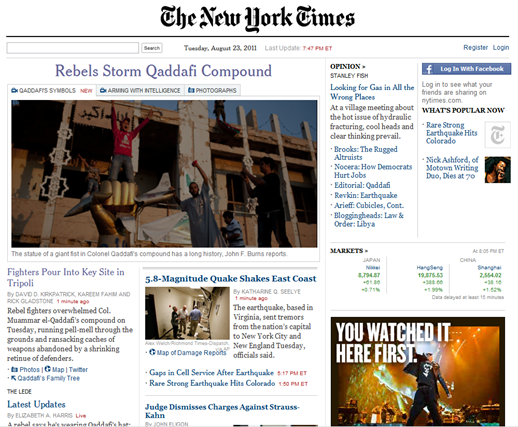518x427 pixels.
Task: Open the Photos link under Tripoli story
Action: 29,370
